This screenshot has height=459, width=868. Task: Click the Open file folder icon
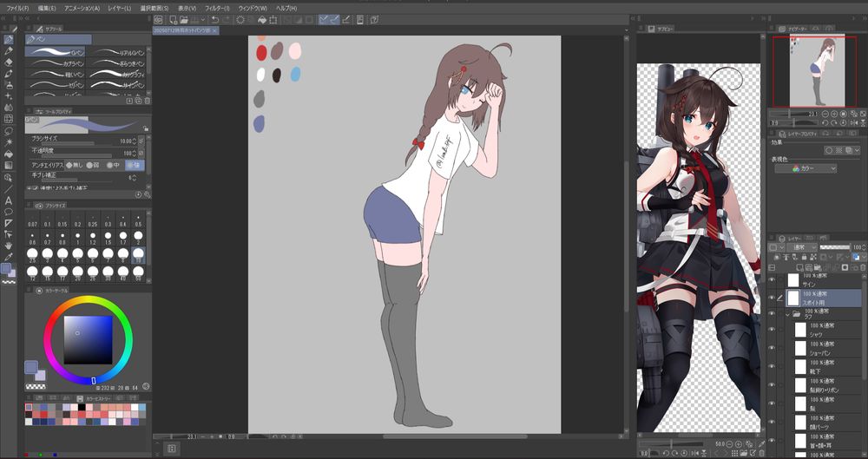click(x=182, y=20)
